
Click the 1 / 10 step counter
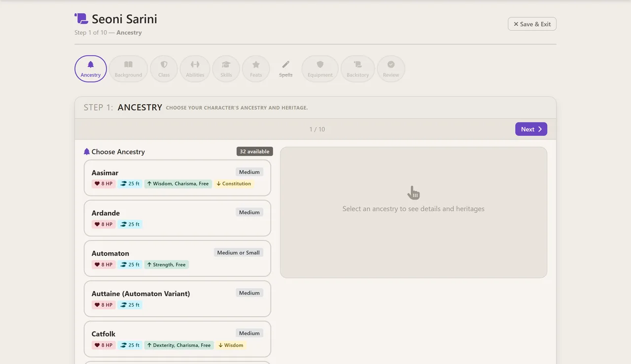point(317,129)
